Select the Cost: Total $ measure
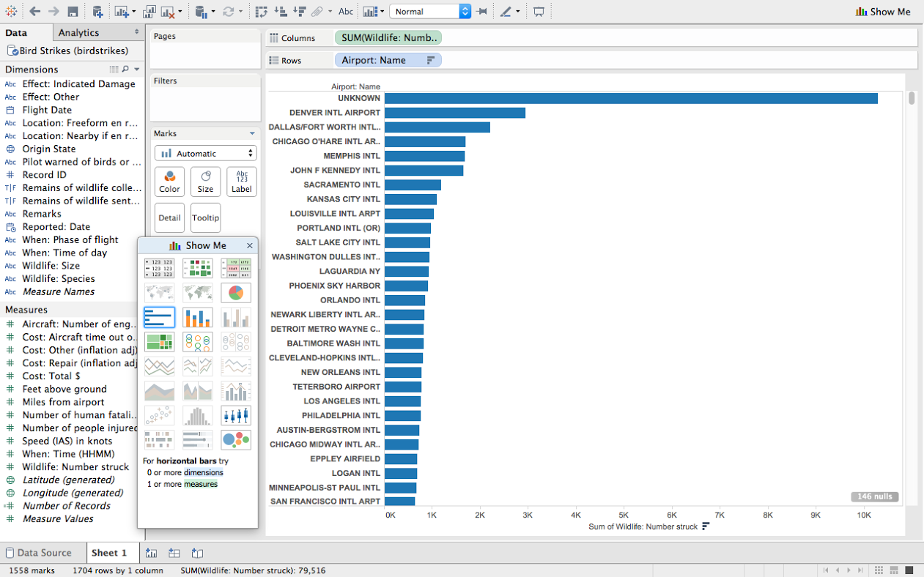 tap(51, 376)
